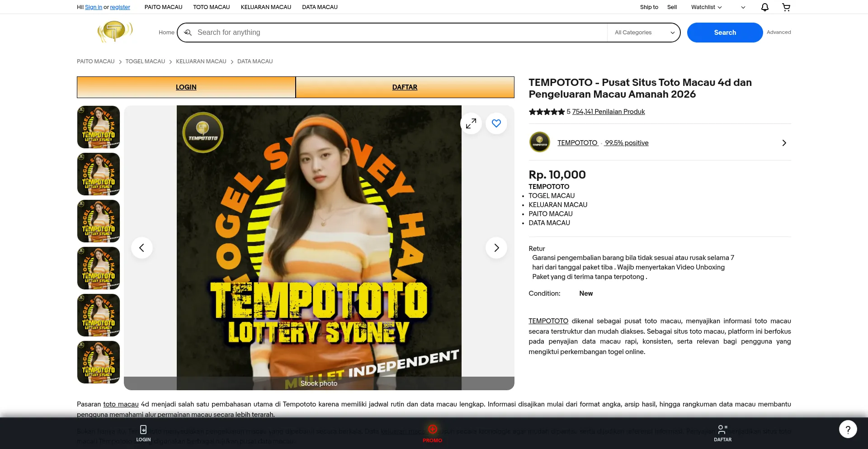Click DATA MACAU breadcrumb
Viewport: 868px width, 449px height.
coord(255,61)
